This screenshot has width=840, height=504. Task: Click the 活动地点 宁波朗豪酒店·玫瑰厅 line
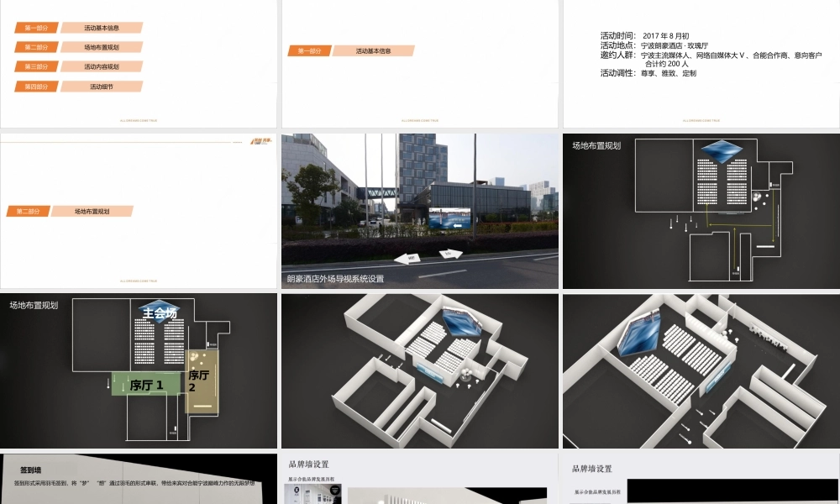[x=654, y=45]
